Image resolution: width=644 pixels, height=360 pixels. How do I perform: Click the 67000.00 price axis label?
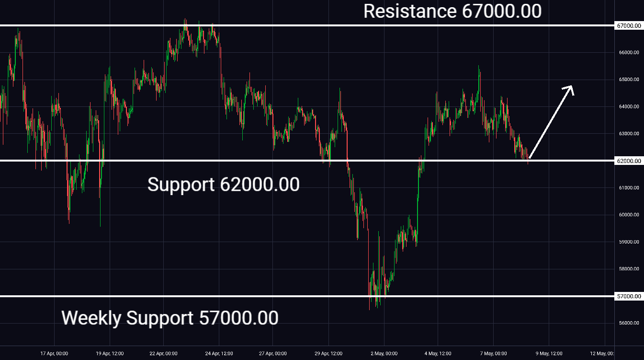(629, 25)
